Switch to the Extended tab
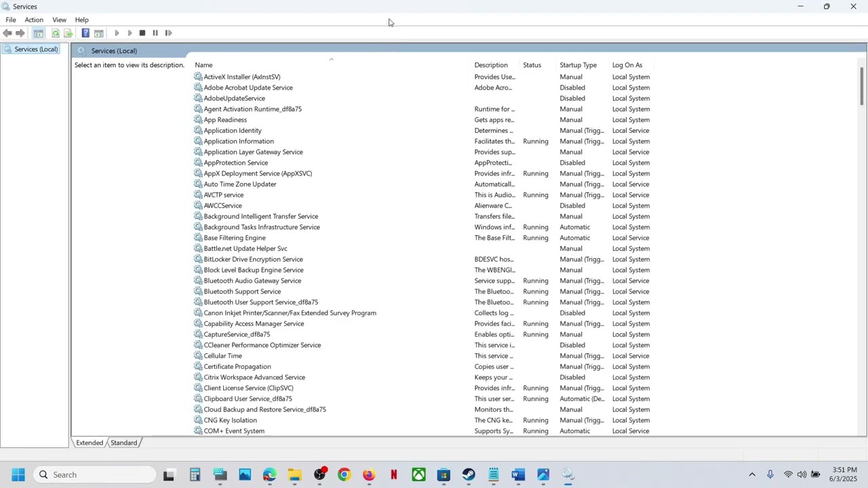 (90, 443)
